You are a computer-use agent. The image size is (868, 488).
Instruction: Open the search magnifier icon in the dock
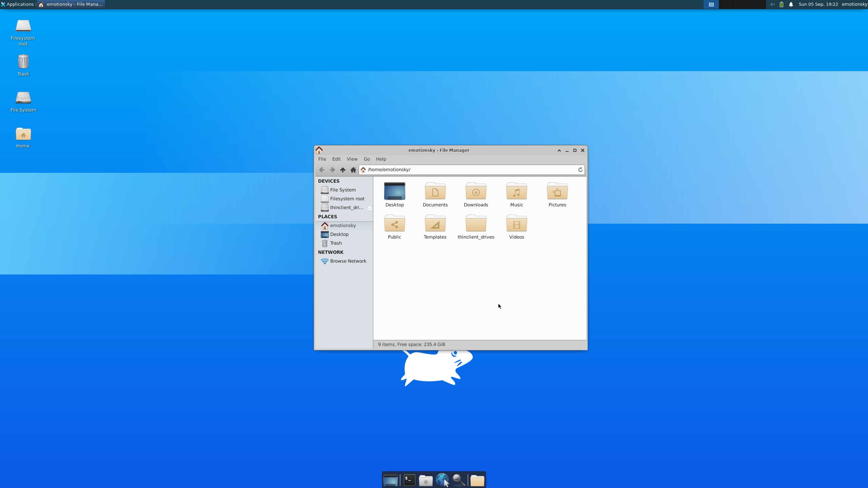(459, 480)
